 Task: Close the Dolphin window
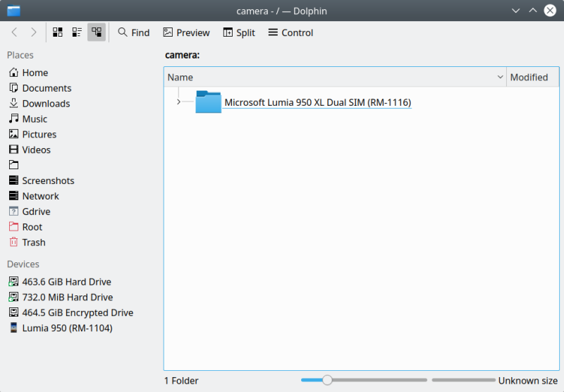click(550, 11)
